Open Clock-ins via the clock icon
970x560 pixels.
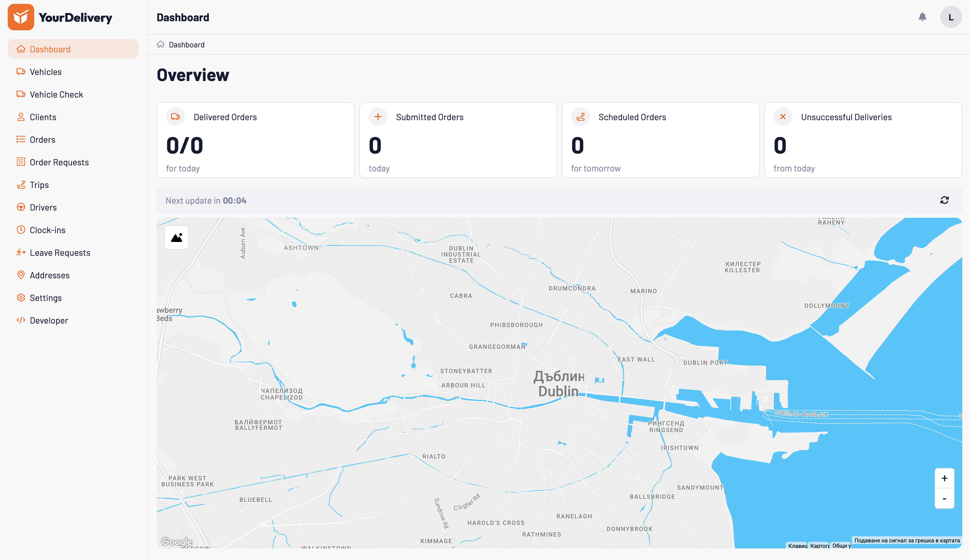(21, 230)
